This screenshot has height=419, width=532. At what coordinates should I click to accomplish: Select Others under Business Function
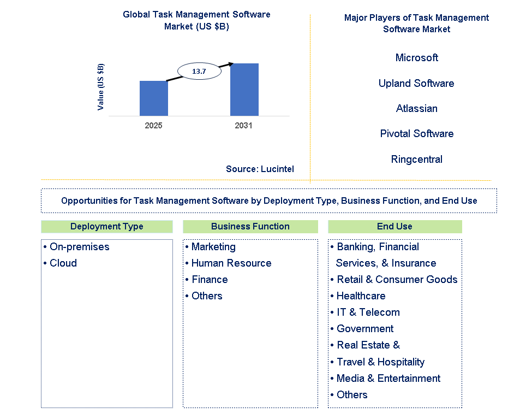[204, 296]
